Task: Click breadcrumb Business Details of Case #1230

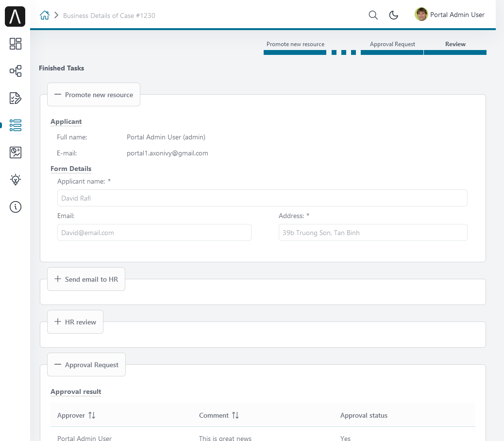Action: 109,16
